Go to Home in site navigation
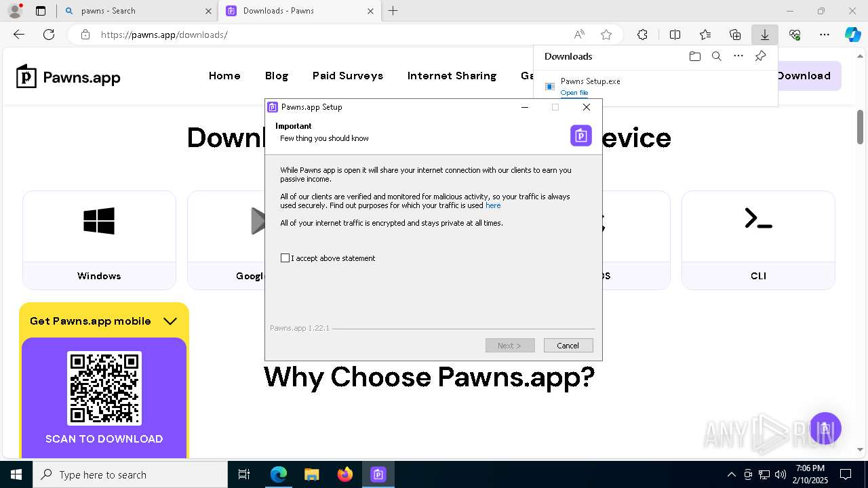 coord(224,76)
